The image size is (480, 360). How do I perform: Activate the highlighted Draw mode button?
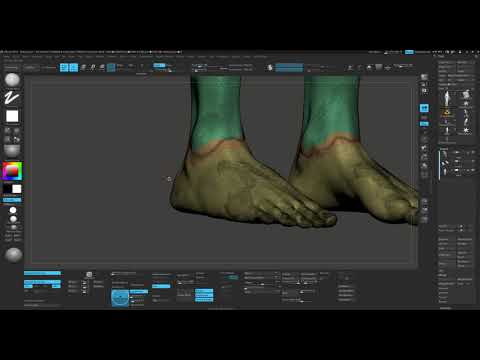click(74, 68)
